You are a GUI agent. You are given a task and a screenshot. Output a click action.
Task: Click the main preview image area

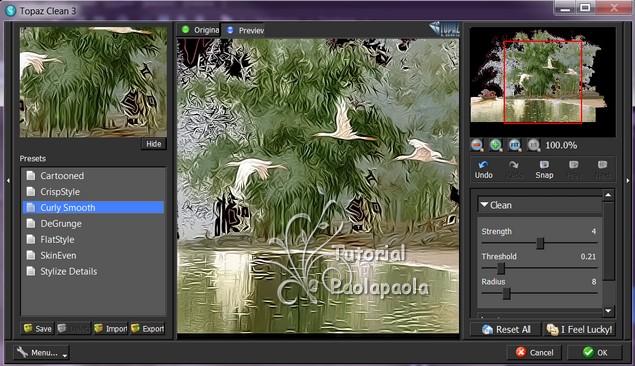coord(318,186)
